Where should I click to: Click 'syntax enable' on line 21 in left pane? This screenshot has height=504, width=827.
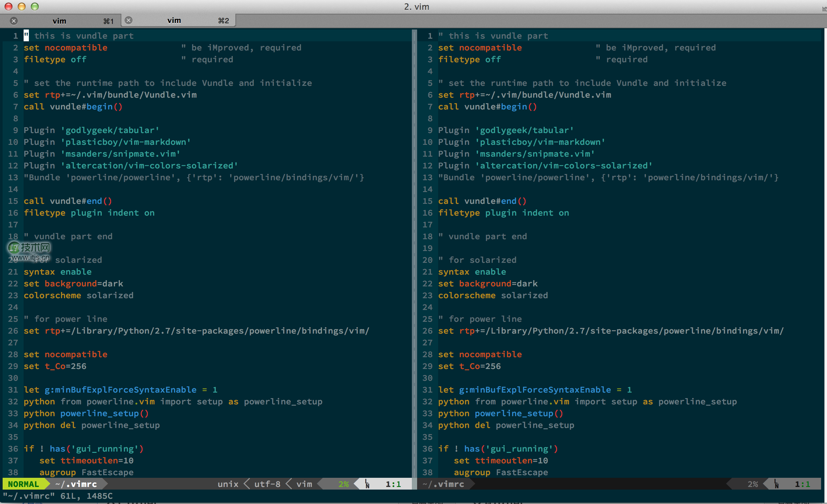click(57, 272)
